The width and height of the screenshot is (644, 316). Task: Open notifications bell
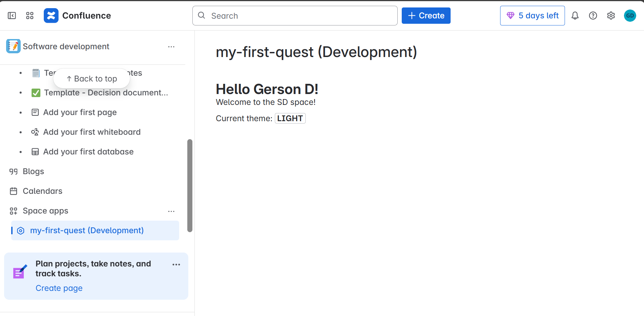575,16
